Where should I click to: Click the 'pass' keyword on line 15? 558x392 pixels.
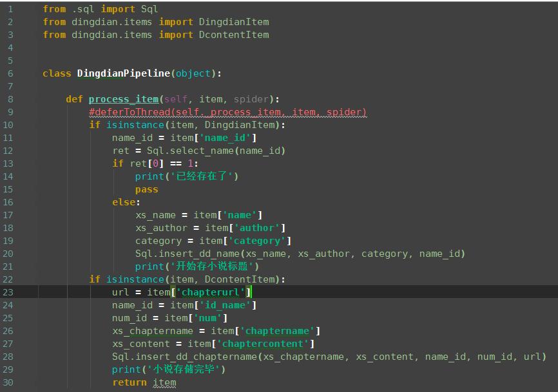click(x=147, y=189)
